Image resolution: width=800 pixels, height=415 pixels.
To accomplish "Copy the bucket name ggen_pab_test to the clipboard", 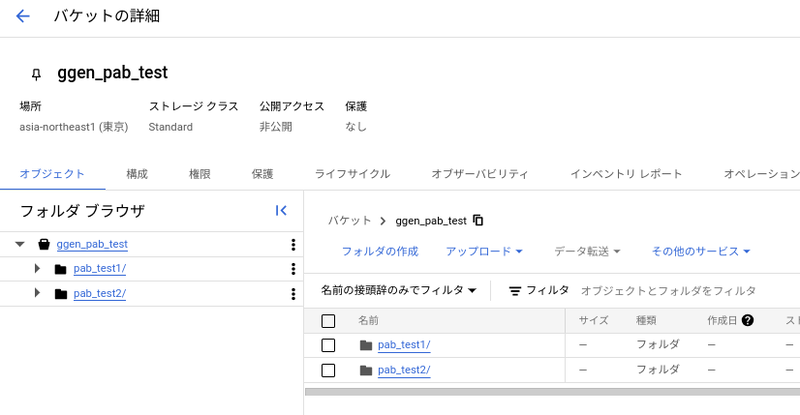I will (x=478, y=220).
